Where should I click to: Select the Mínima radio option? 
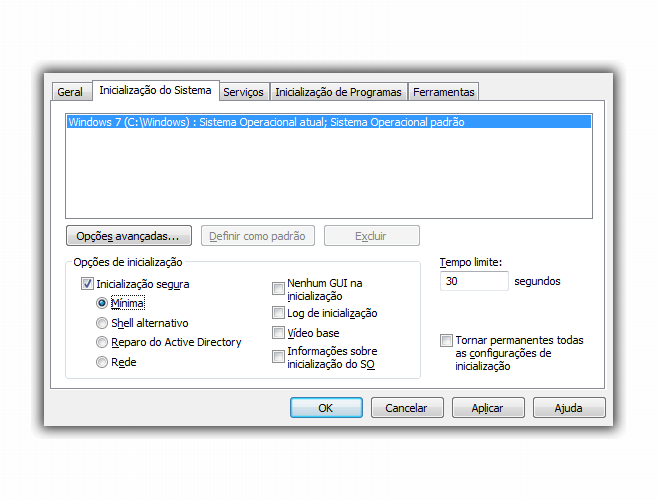tap(102, 303)
